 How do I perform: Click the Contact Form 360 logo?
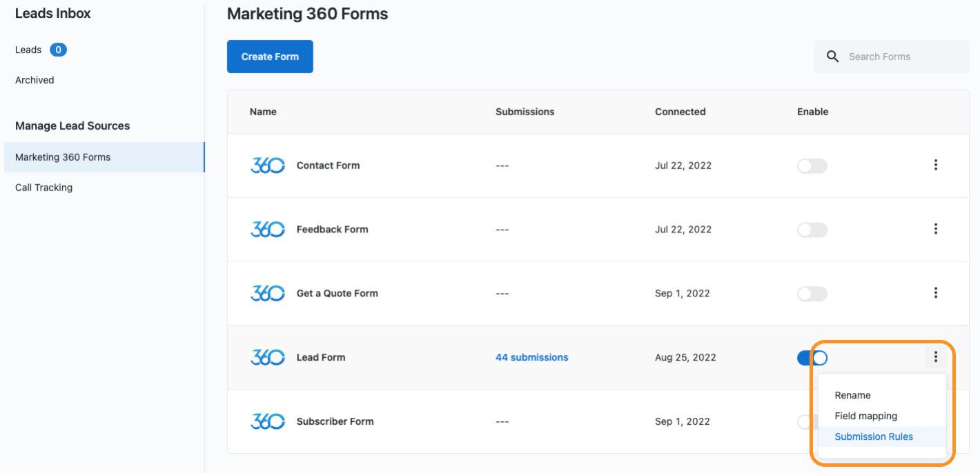tap(267, 165)
